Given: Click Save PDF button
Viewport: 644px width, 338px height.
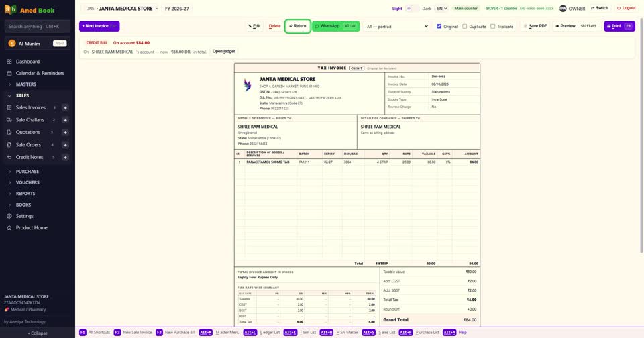Looking at the screenshot, I should tap(535, 26).
